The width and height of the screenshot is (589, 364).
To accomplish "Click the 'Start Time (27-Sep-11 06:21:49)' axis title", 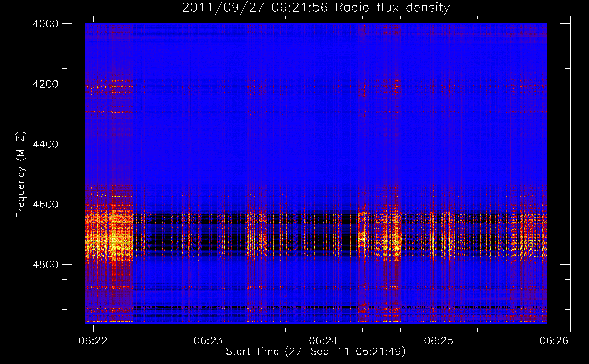I will 316,352.
